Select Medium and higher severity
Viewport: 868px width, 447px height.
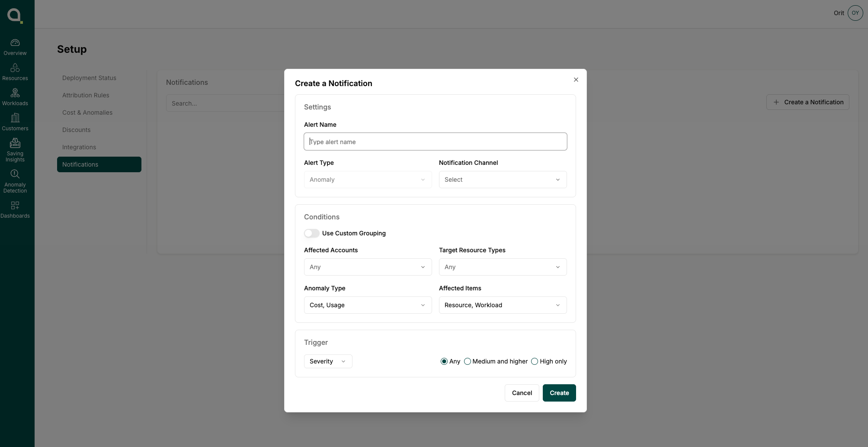[467, 361]
